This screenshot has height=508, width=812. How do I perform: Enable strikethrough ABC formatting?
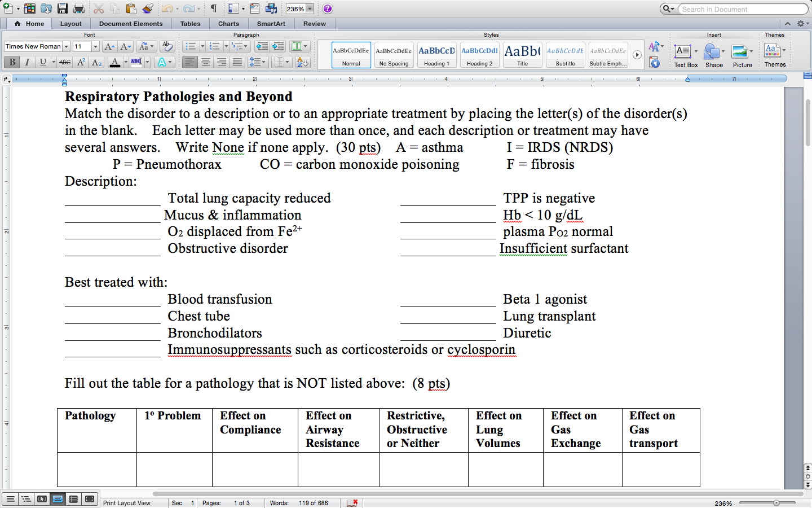pyautogui.click(x=65, y=62)
